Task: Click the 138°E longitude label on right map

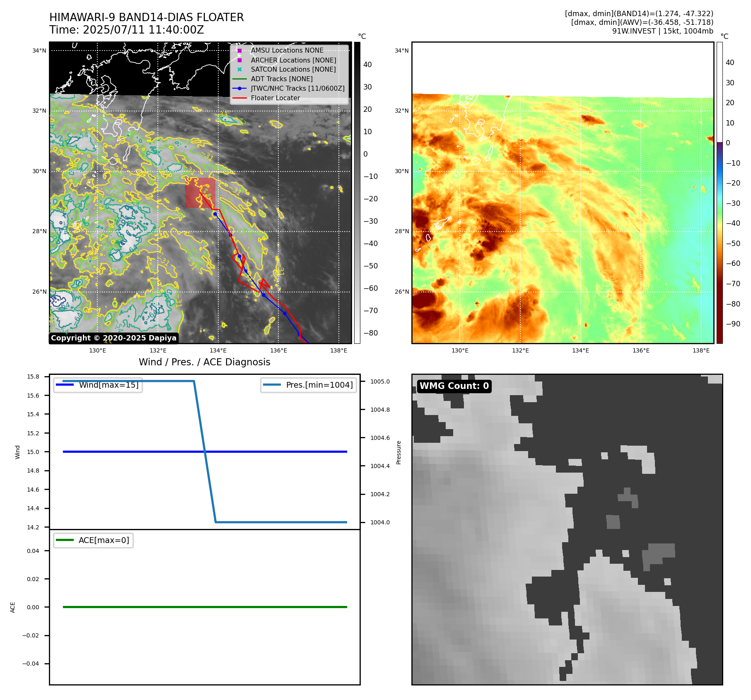Action: pyautogui.click(x=701, y=351)
